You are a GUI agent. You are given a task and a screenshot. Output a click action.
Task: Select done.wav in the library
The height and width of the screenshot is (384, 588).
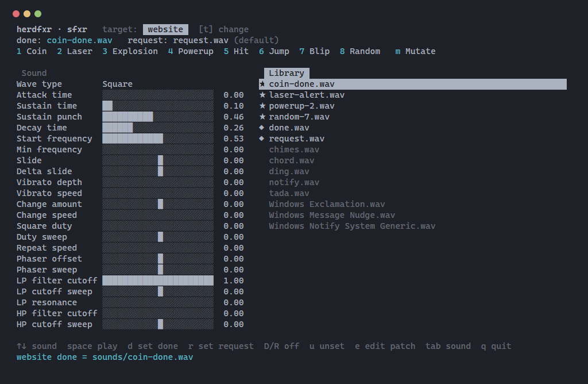289,128
